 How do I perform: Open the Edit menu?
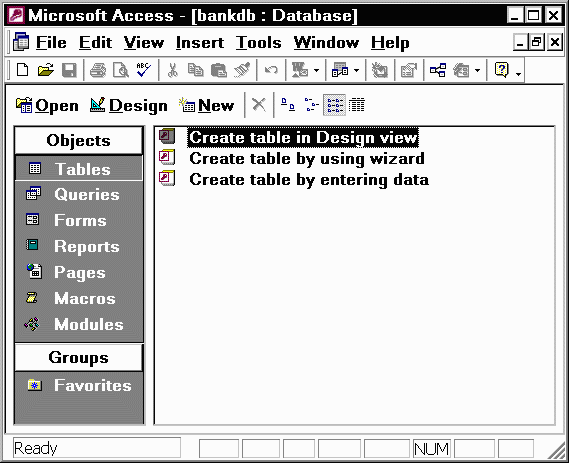tap(95, 42)
